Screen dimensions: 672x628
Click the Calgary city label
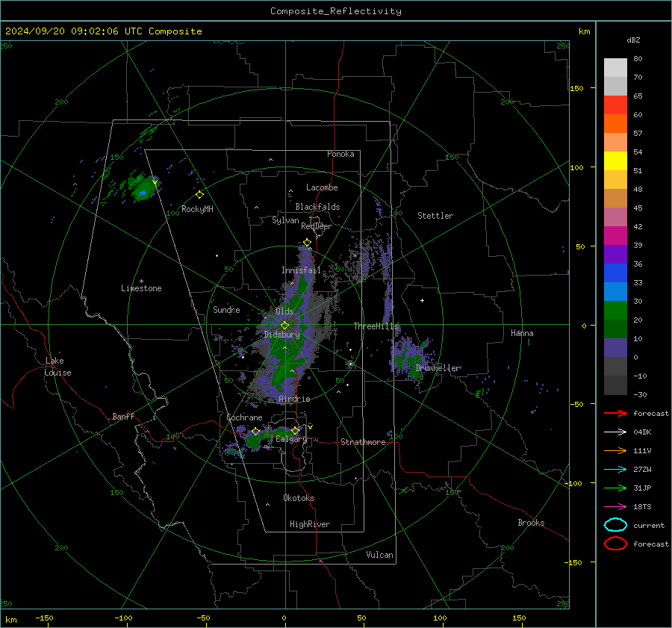tap(291, 439)
